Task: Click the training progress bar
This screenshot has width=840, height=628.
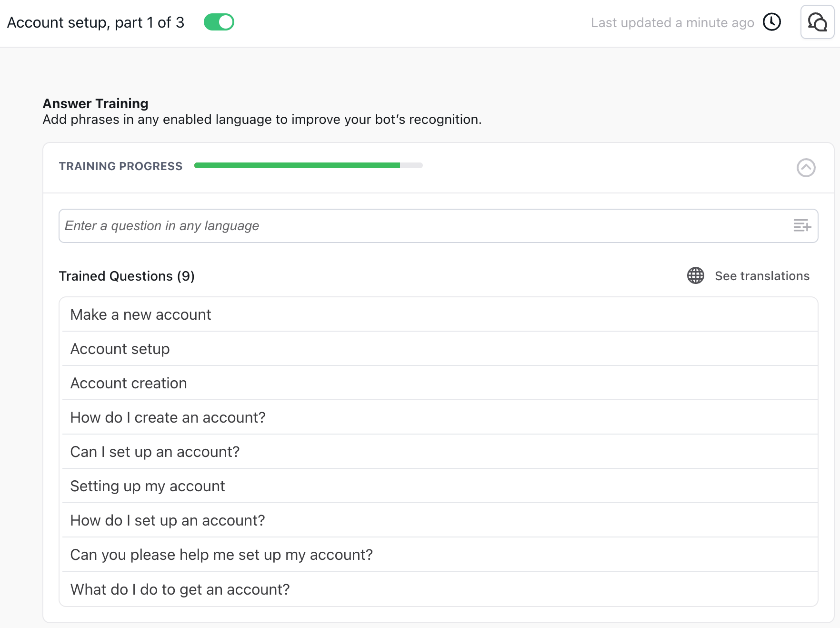Action: tap(308, 165)
